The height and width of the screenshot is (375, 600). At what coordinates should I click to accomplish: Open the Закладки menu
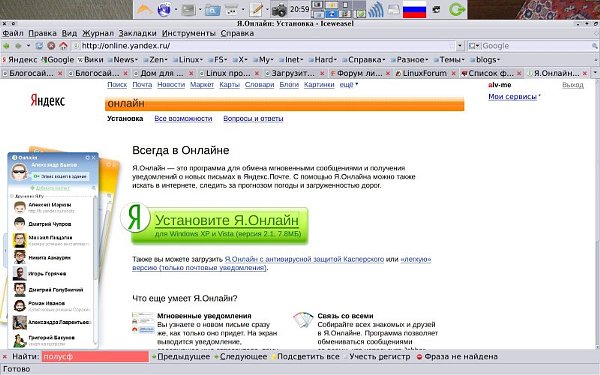pyautogui.click(x=137, y=33)
